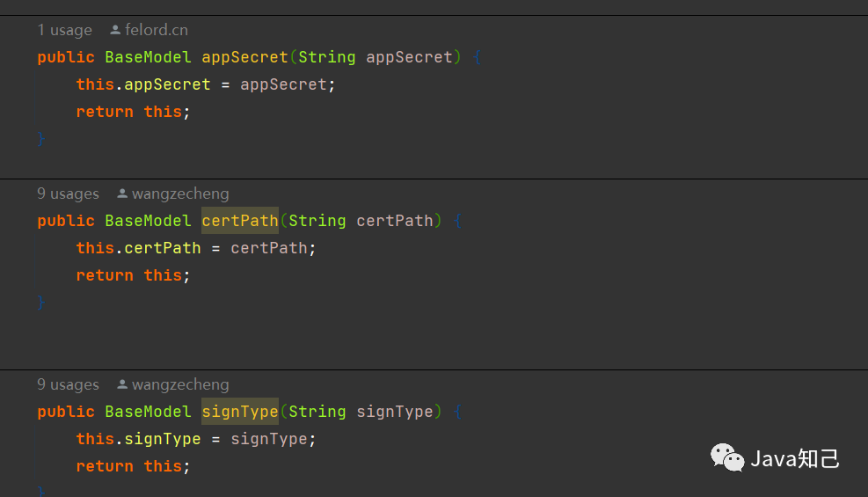Click the author icon above the signType method
Viewport: 868px width, 497px height.
(x=122, y=384)
